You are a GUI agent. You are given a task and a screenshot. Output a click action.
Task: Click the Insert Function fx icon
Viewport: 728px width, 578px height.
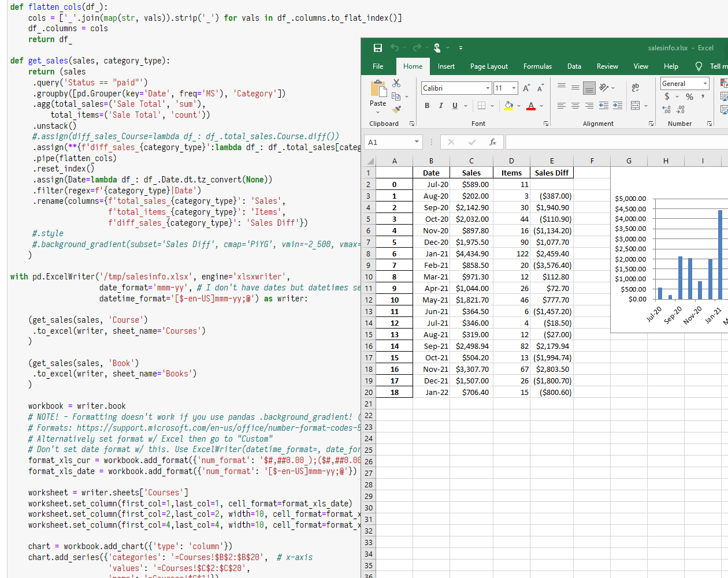492,142
